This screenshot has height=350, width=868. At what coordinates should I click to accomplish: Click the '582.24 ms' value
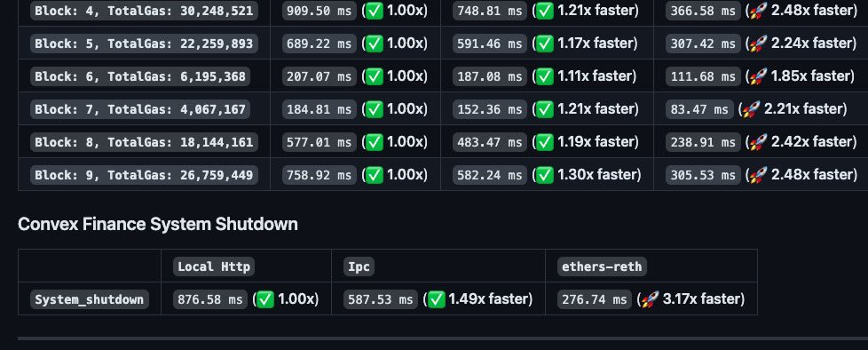tap(489, 175)
